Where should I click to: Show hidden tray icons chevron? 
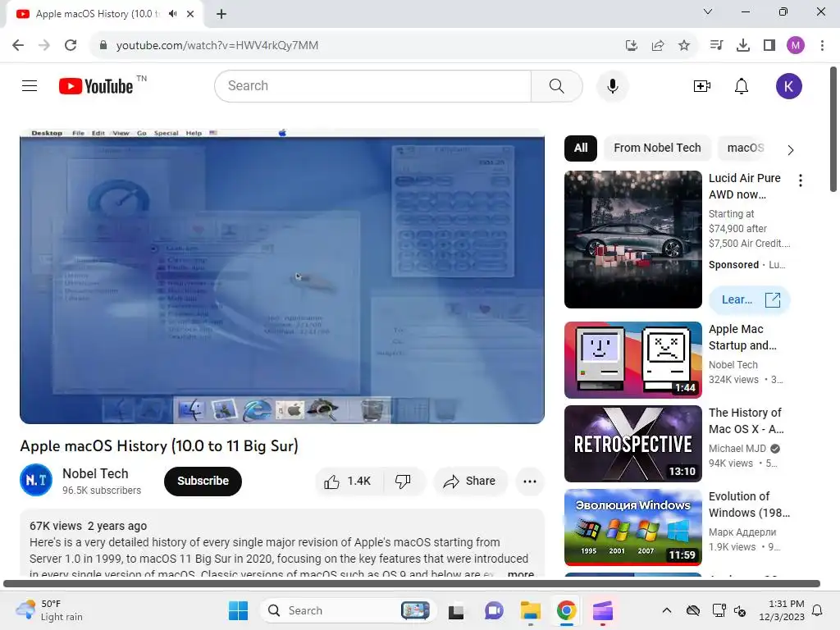666,610
